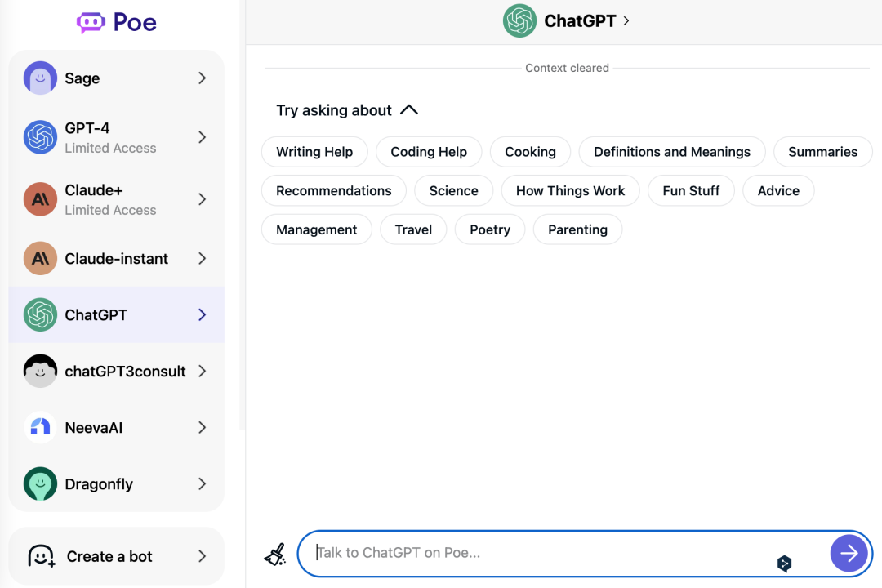Choose the Advice suggestion
Image resolution: width=882 pixels, height=588 pixels.
[x=778, y=191]
